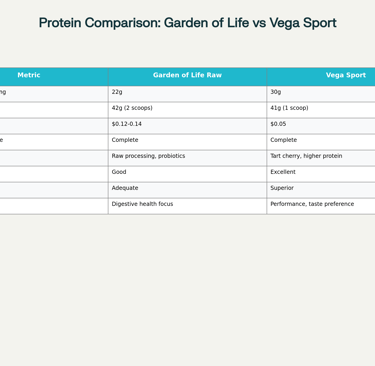375x366 pixels.
Task: Select the Garden of Life Raw header
Action: pyautogui.click(x=187, y=75)
